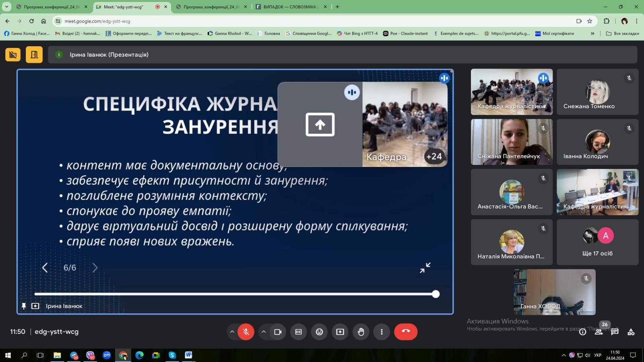This screenshot has height=362, width=644.
Task: Click the Ще 17 осіб tile
Action: point(597,242)
